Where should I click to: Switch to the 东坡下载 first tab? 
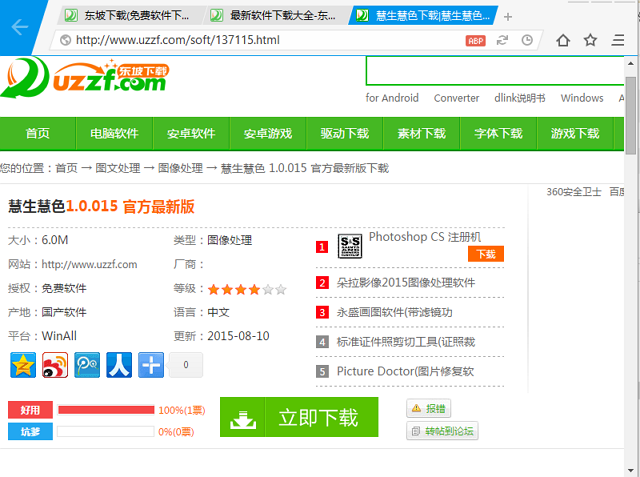click(129, 16)
